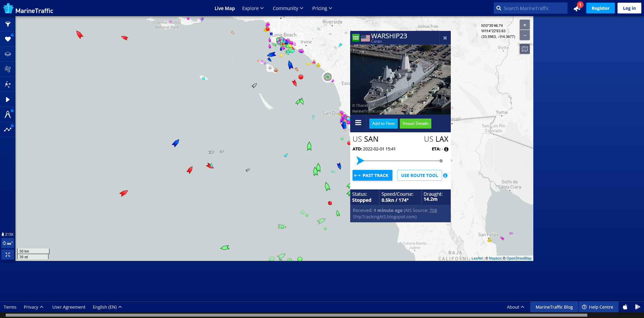This screenshot has height=318, width=644.
Task: Enter fullscreen map mode
Action: coord(8,255)
